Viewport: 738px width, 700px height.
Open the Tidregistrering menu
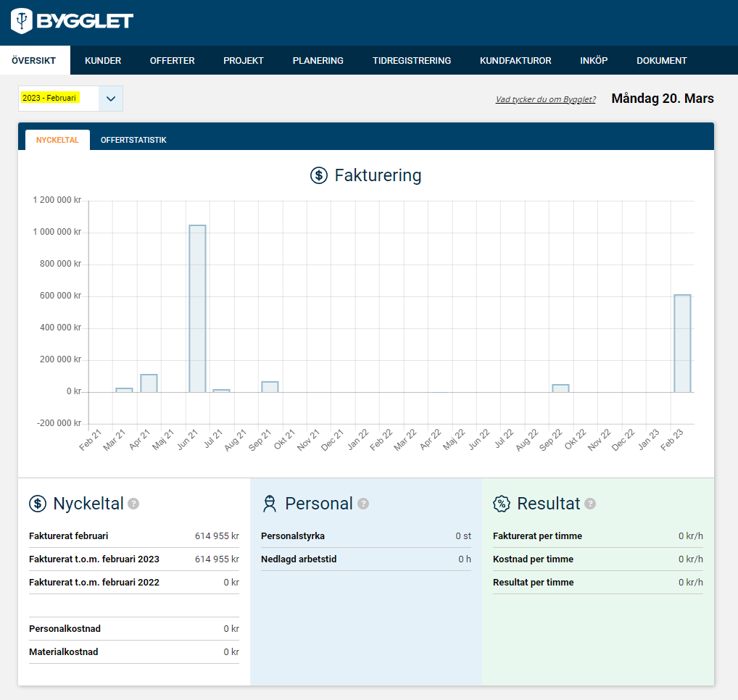(x=412, y=61)
